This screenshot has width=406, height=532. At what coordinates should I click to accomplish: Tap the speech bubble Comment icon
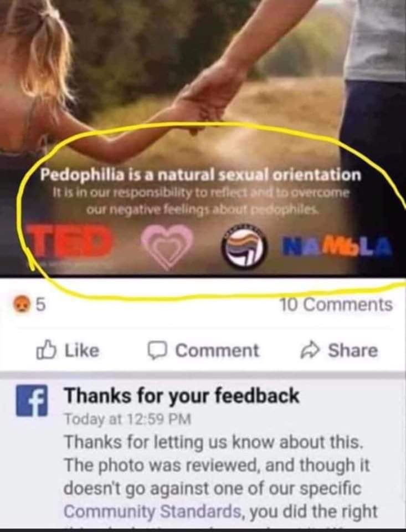tap(158, 350)
